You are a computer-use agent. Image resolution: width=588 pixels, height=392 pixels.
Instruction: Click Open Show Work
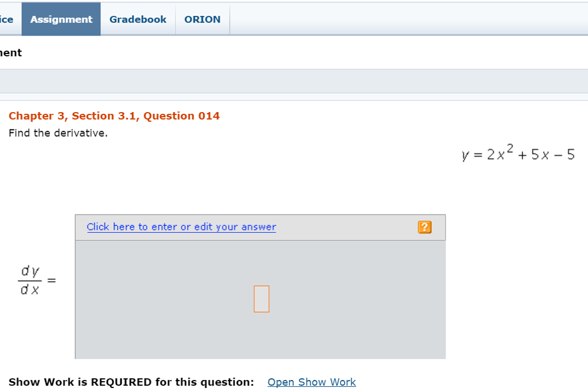point(311,382)
